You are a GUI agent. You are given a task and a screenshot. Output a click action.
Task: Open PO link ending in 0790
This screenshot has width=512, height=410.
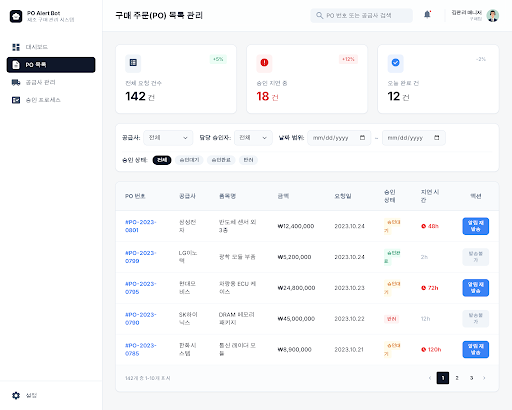click(140, 319)
